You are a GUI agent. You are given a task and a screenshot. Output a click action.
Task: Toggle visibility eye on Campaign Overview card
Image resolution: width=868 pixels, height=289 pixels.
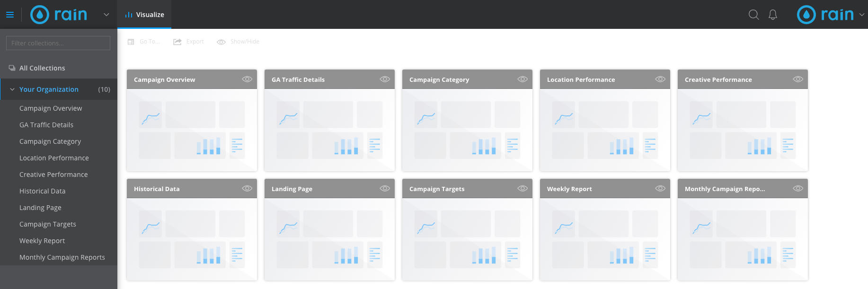pyautogui.click(x=247, y=79)
